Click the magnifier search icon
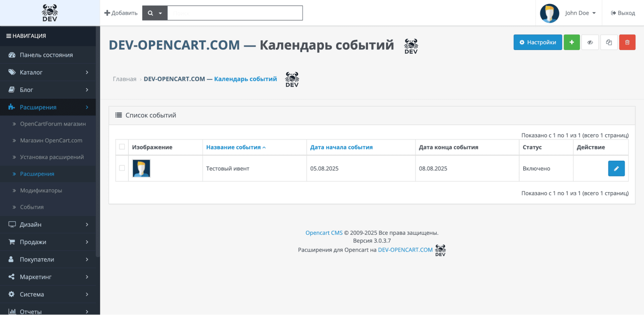 point(151,13)
